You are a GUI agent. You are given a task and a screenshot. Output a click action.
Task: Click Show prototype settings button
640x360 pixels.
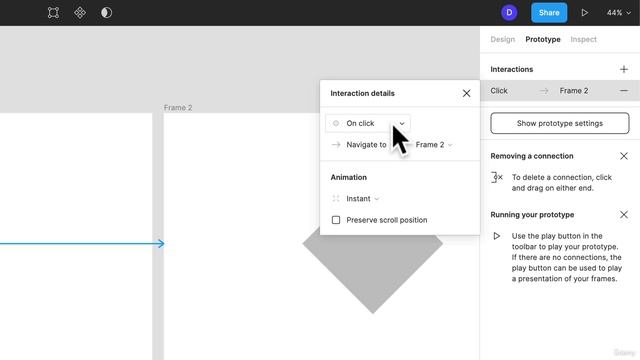point(560,123)
